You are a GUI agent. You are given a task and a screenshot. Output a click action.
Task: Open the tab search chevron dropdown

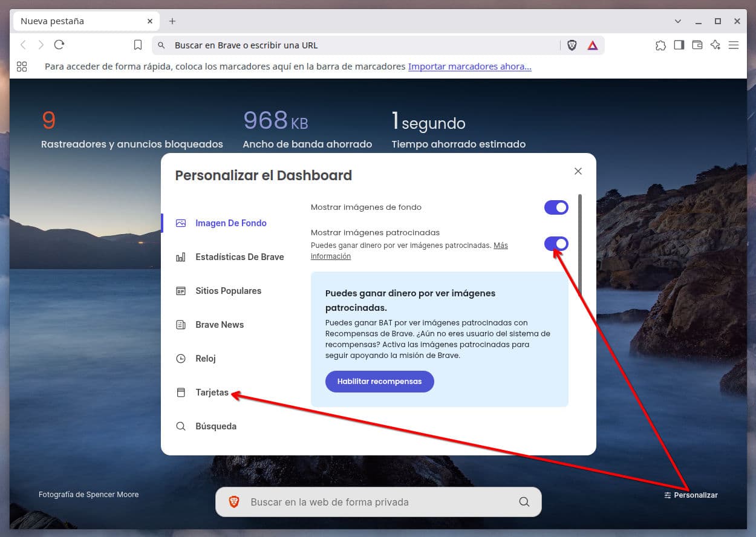pyautogui.click(x=678, y=21)
